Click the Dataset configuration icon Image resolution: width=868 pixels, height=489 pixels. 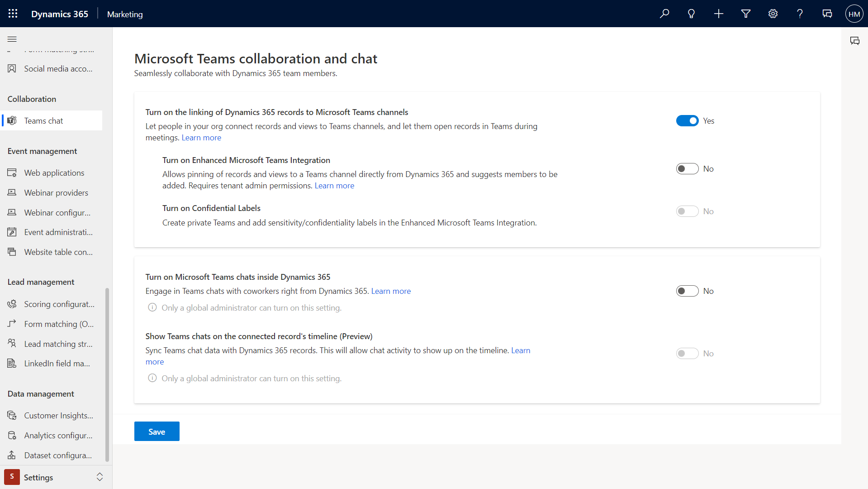pyautogui.click(x=12, y=455)
